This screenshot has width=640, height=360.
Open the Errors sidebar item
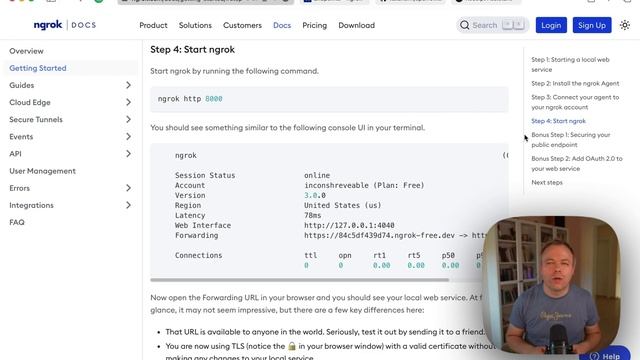(20, 188)
